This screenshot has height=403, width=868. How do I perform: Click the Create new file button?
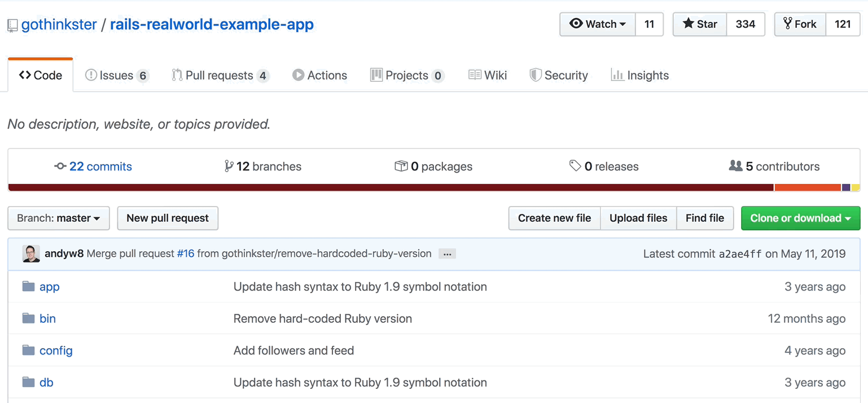click(x=555, y=218)
